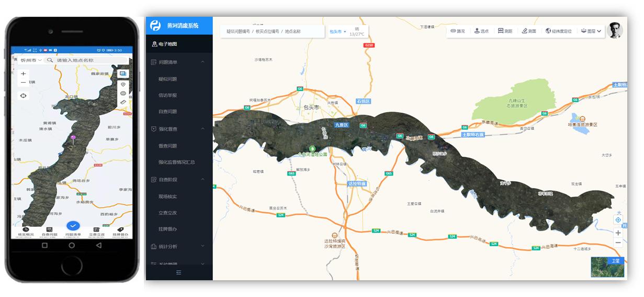Click the 统计分析 chart icon in sidebar
Screen dimensions: 644x297
(x=153, y=246)
